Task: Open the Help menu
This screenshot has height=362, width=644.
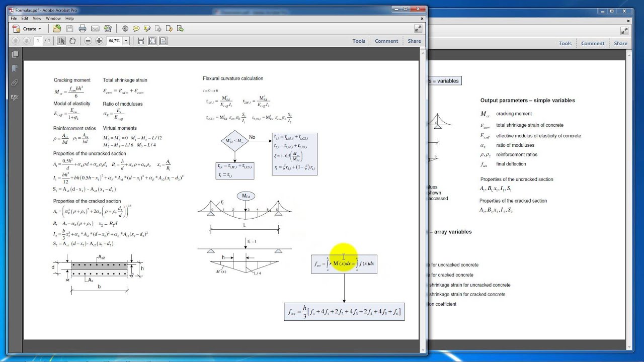Action: pos(69,18)
